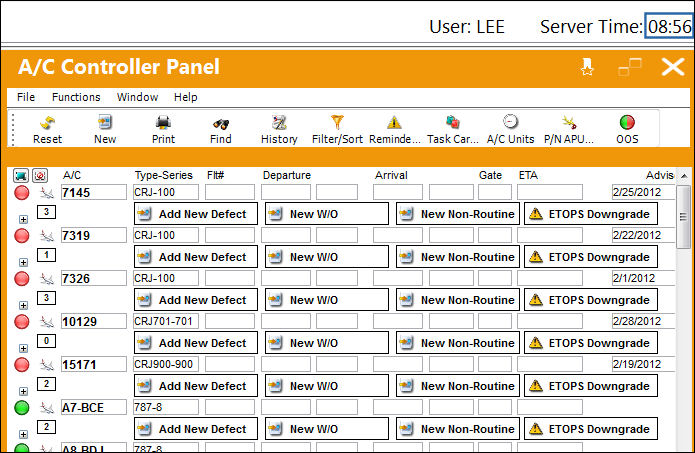Create New Non-Routine for aircraft 7326

pos(458,300)
